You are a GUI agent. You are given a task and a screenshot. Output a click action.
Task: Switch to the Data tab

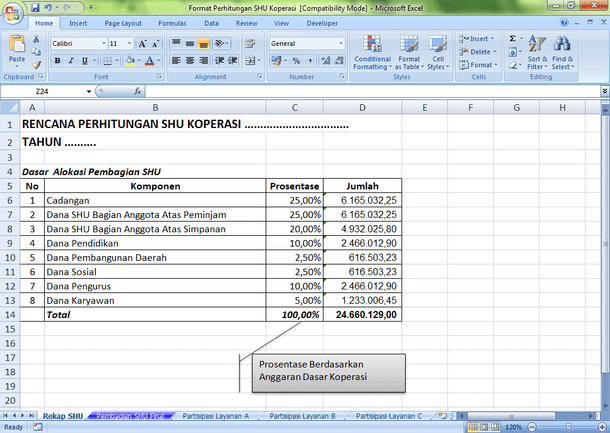tap(211, 23)
